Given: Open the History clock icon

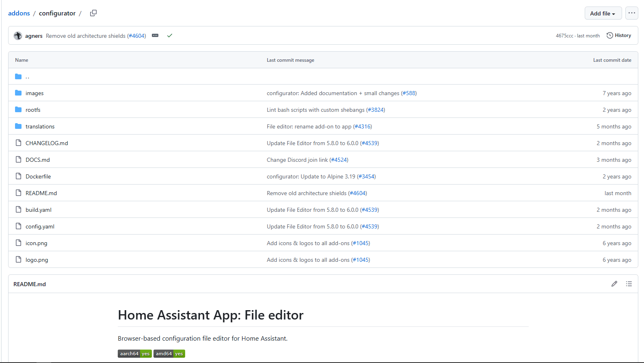Looking at the screenshot, I should click(610, 35).
